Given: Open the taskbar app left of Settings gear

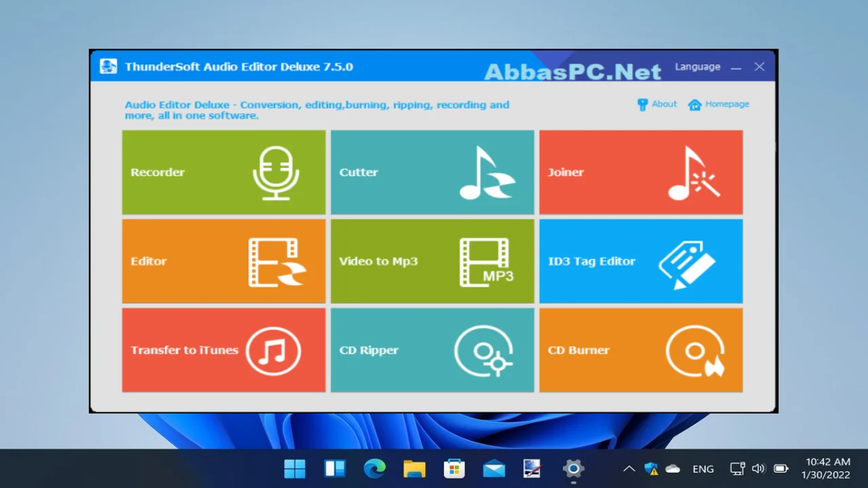Looking at the screenshot, I should pos(533,468).
